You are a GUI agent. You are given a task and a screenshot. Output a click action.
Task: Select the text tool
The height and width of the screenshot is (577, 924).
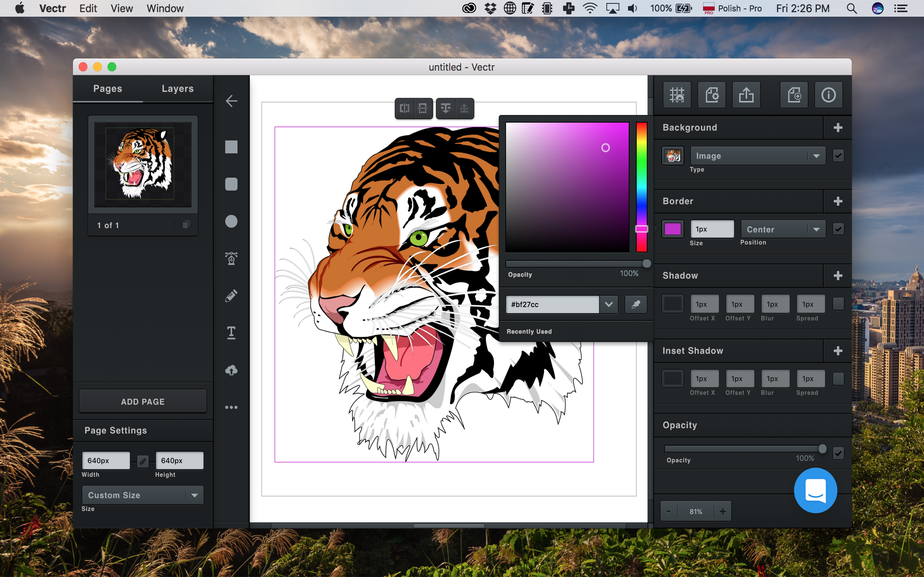232,332
